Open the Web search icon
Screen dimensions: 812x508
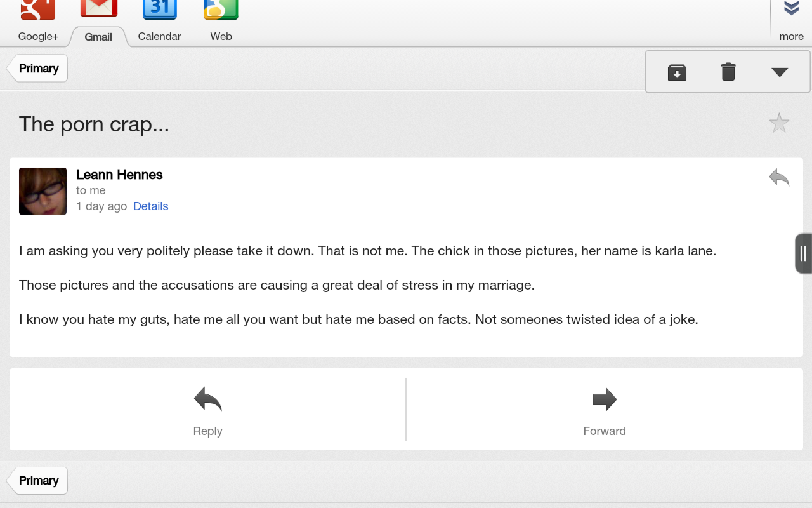[x=221, y=9]
